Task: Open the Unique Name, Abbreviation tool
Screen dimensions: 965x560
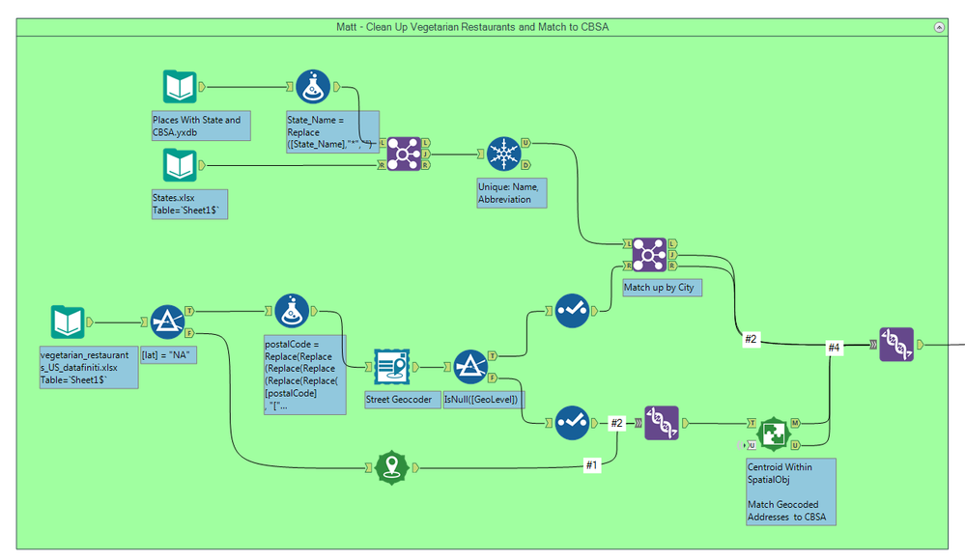Action: coord(504,154)
